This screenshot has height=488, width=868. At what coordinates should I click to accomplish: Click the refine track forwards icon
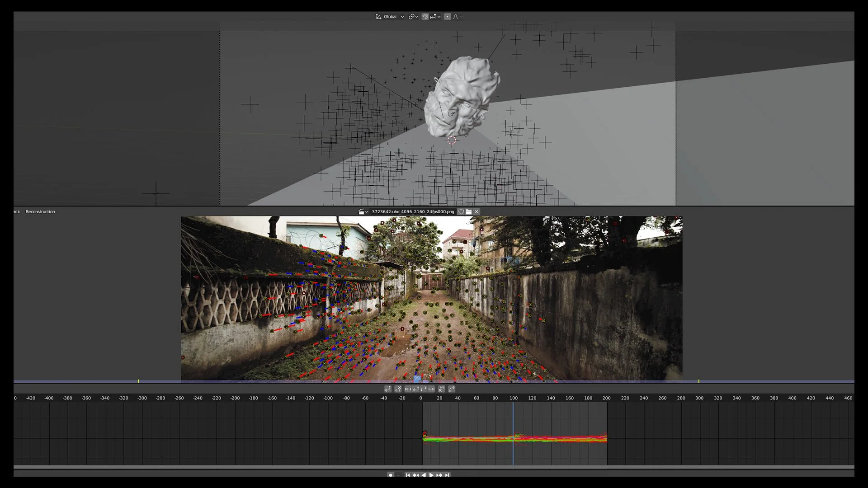452,389
